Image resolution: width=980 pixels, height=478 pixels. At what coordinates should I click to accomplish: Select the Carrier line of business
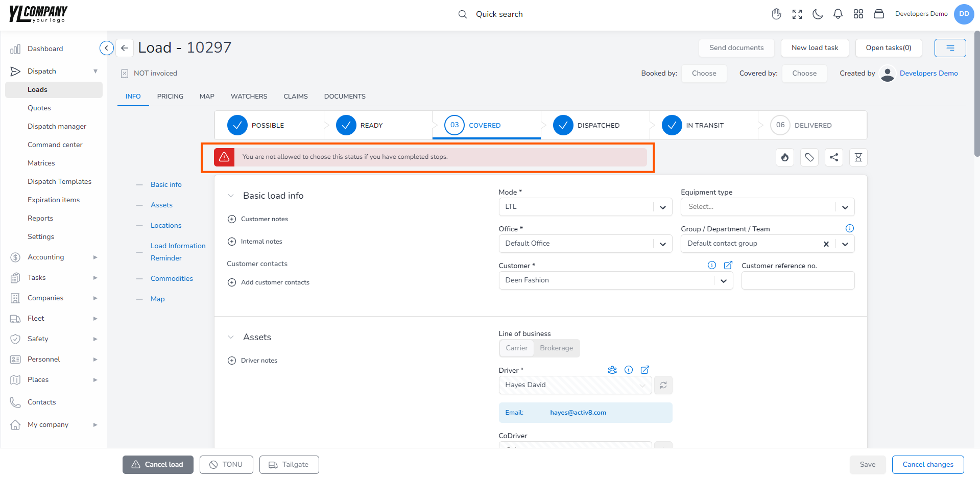pyautogui.click(x=516, y=348)
